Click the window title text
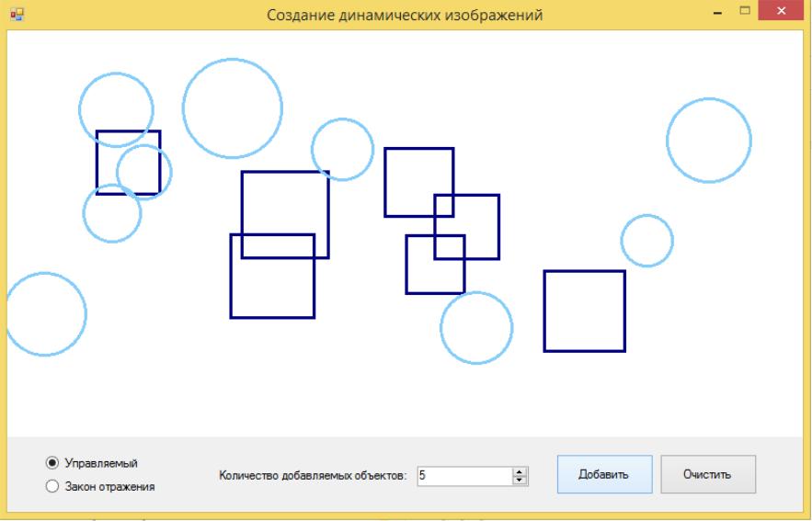This screenshot has height=521, width=812. point(405,15)
